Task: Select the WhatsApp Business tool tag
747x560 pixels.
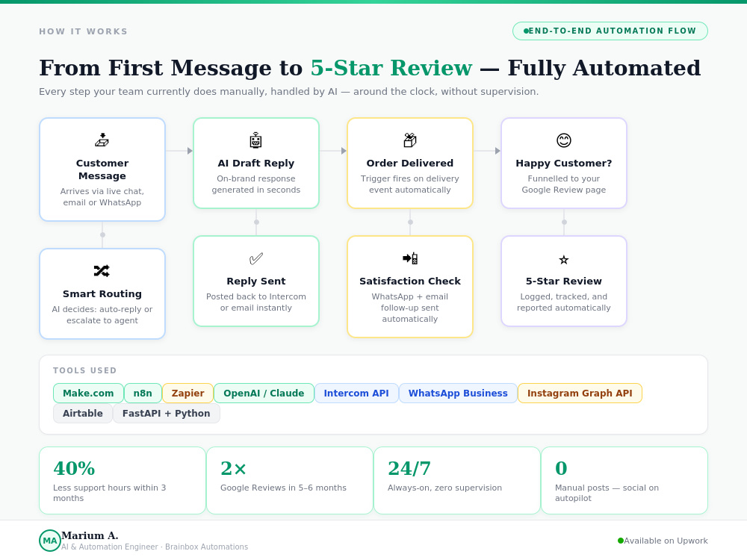Action: pos(458,393)
